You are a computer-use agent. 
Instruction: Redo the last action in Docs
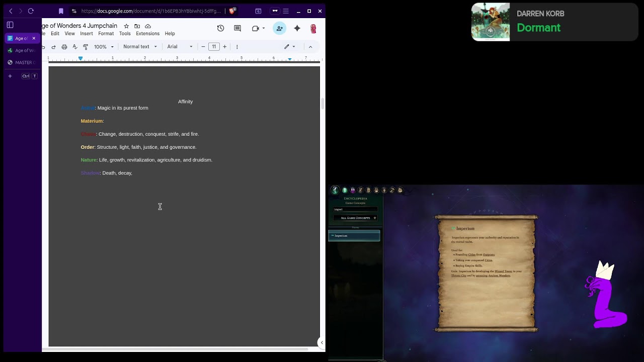[x=53, y=47]
